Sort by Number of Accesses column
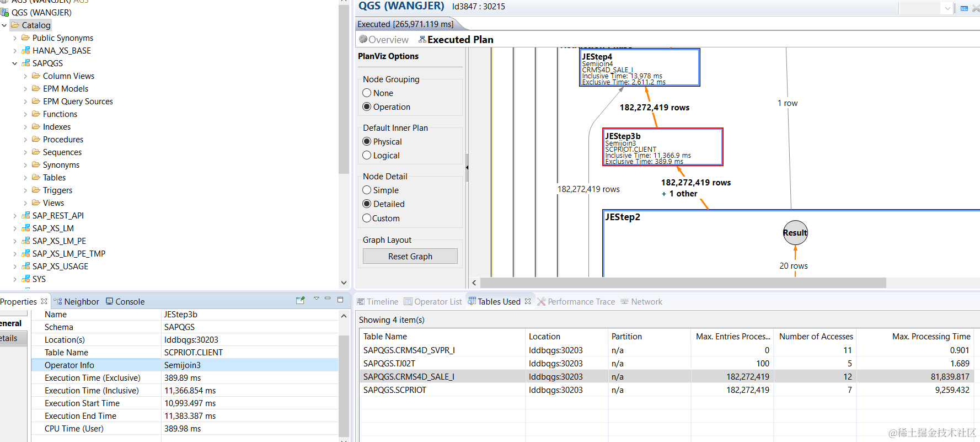The image size is (980, 442). 815,337
